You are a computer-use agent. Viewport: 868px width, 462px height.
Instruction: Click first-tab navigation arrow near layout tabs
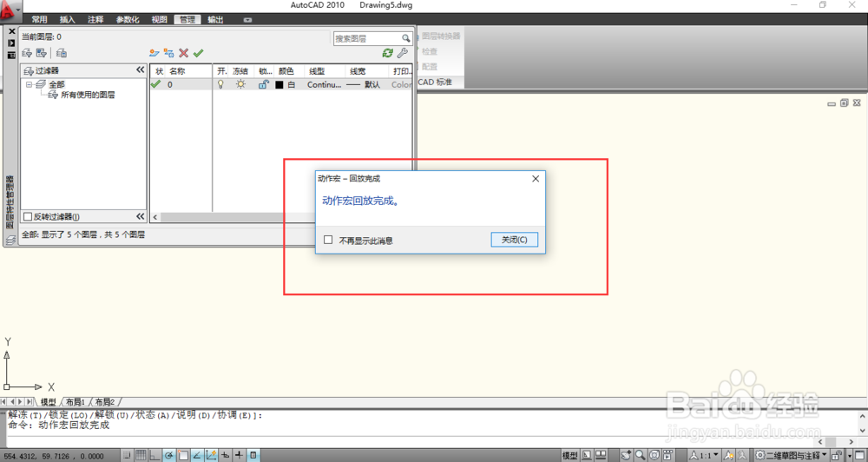tap(4, 401)
